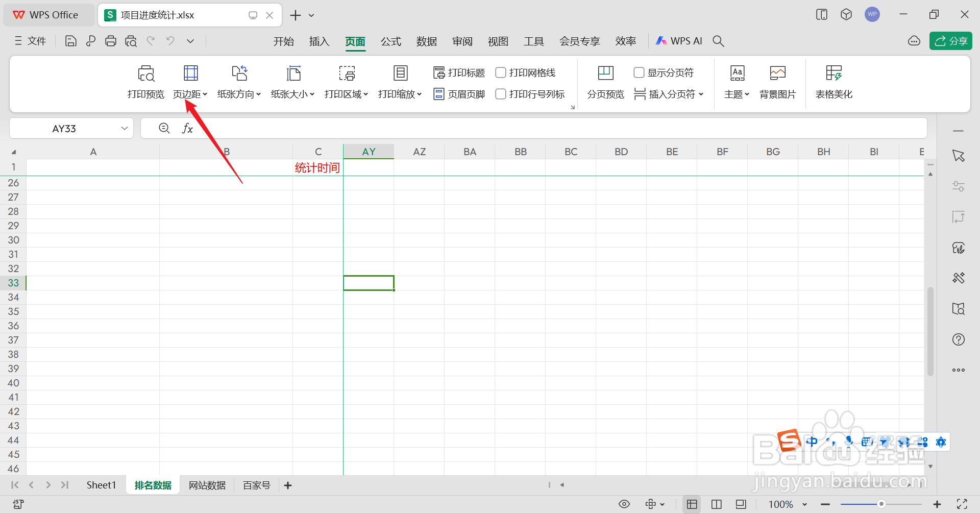Click the zoom slider handle

[881, 504]
